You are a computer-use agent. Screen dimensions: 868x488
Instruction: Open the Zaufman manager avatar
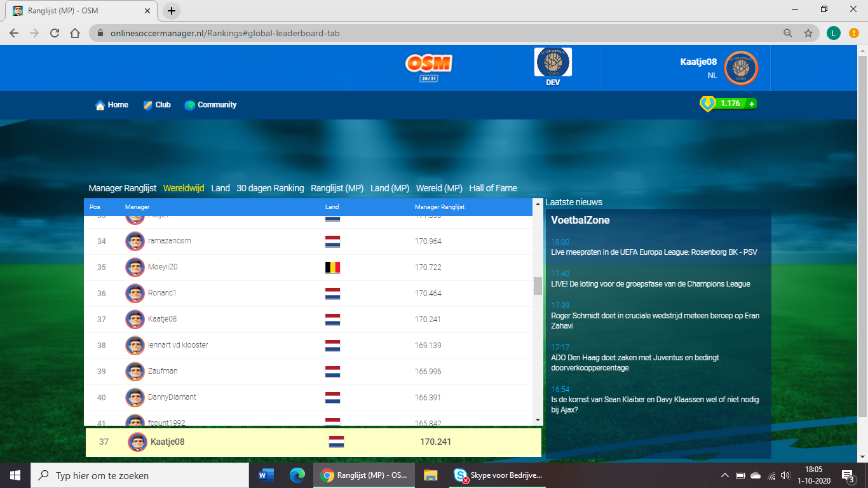coord(135,372)
